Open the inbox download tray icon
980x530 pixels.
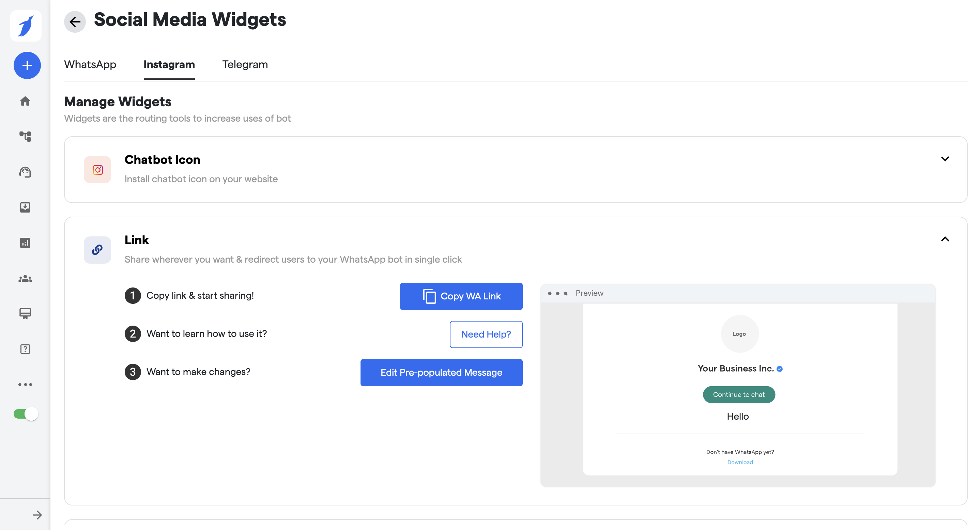coord(25,207)
